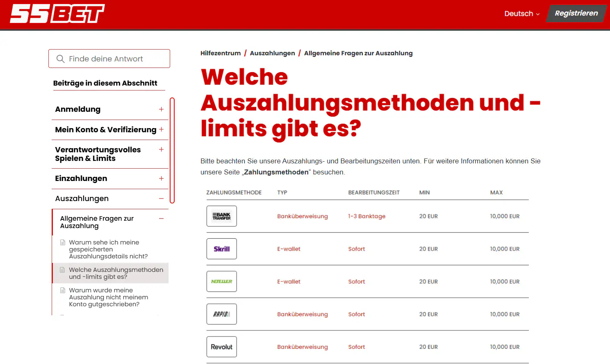
Task: Collapse Allgemeine Fragen zur Auszahlung minus icon
Action: (161, 219)
